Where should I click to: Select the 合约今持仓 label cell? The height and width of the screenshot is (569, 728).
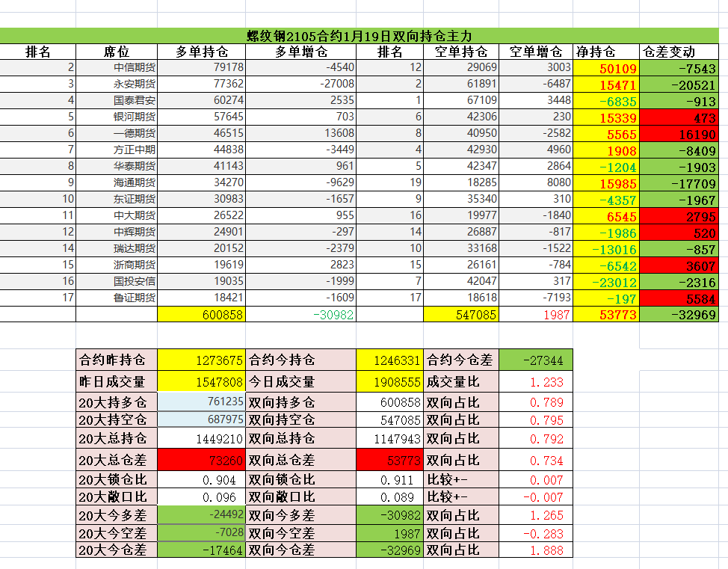(301, 360)
